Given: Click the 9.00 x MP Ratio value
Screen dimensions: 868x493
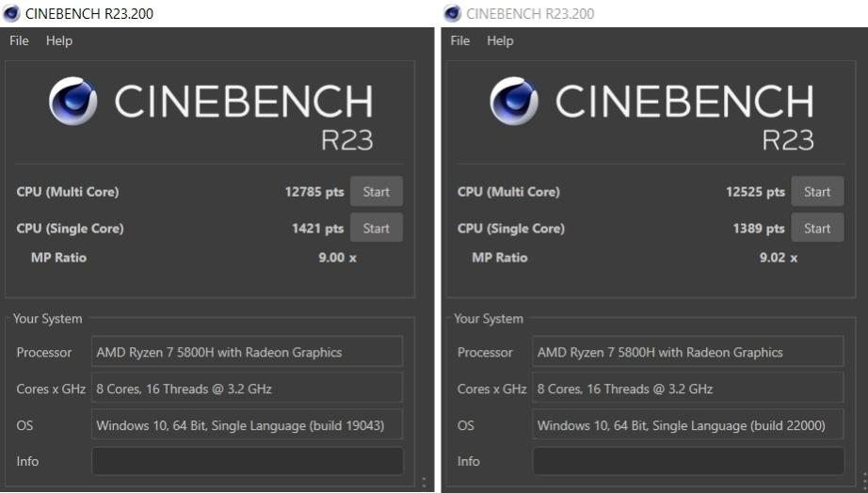Looking at the screenshot, I should [338, 258].
